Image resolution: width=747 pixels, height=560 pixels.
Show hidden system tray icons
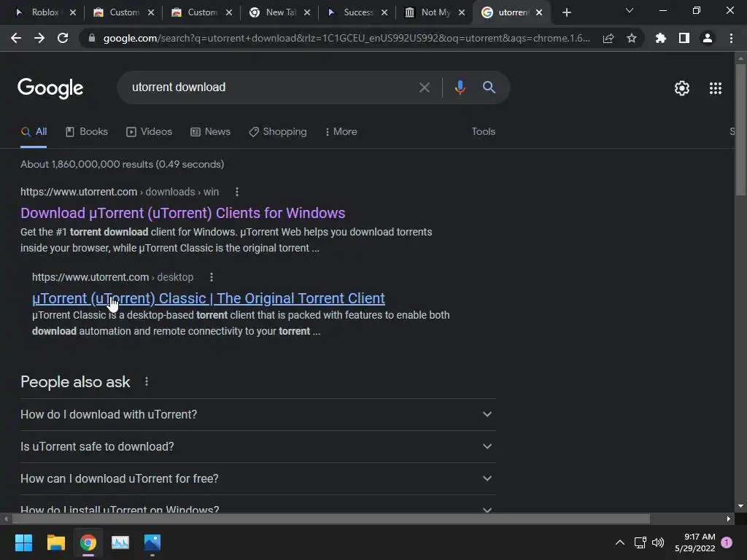coord(620,542)
